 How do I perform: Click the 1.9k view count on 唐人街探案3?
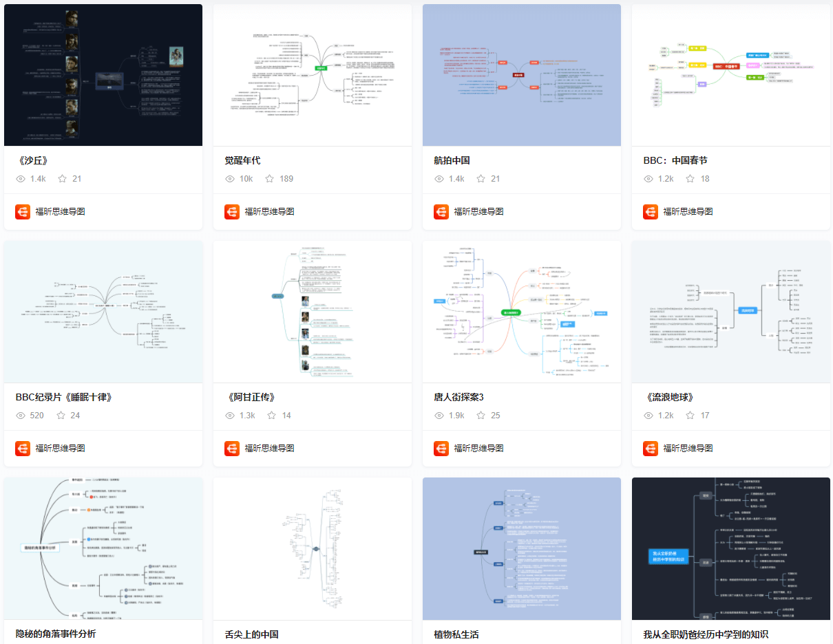pos(456,416)
